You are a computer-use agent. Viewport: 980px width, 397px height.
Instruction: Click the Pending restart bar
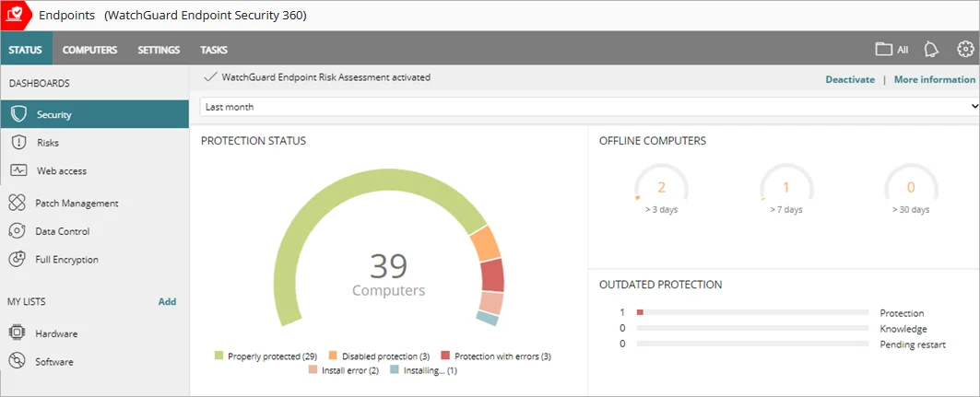[x=752, y=344]
